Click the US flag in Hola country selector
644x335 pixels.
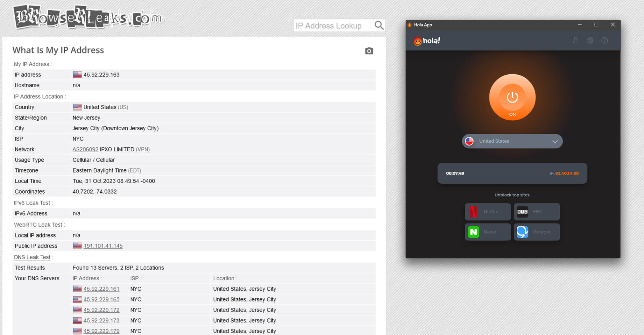[469, 141]
